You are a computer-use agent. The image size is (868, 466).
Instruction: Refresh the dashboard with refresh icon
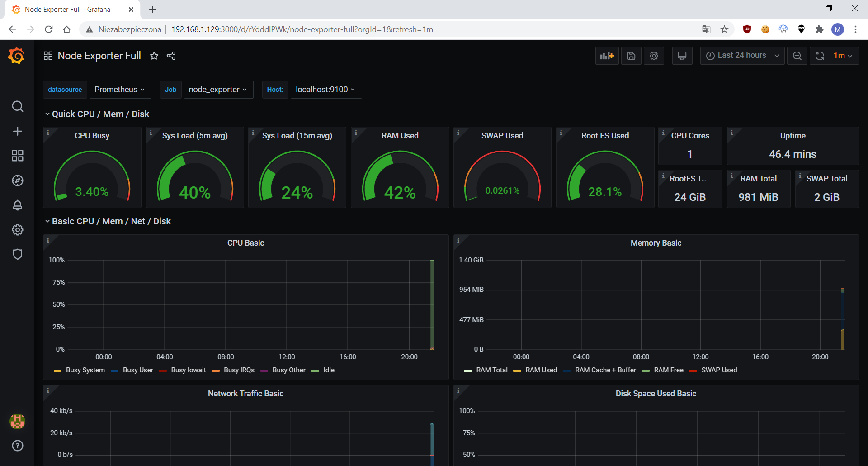(x=820, y=56)
